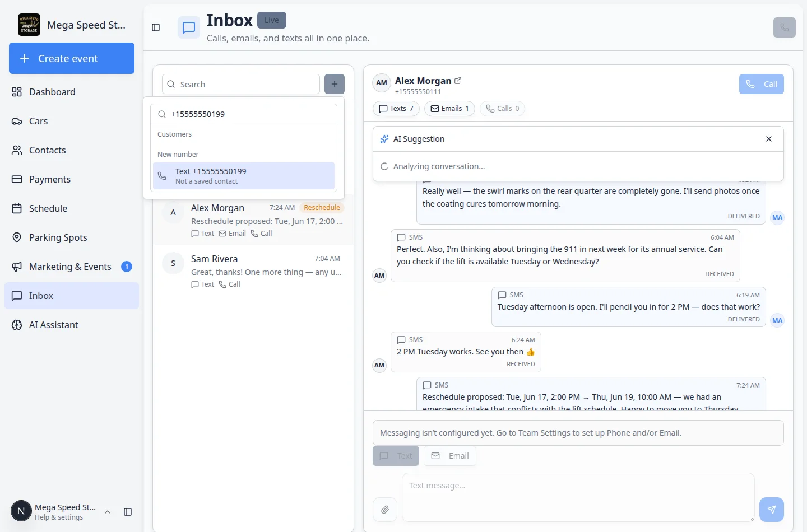
Task: Click the phone number search field with +15555550199
Action: [244, 114]
